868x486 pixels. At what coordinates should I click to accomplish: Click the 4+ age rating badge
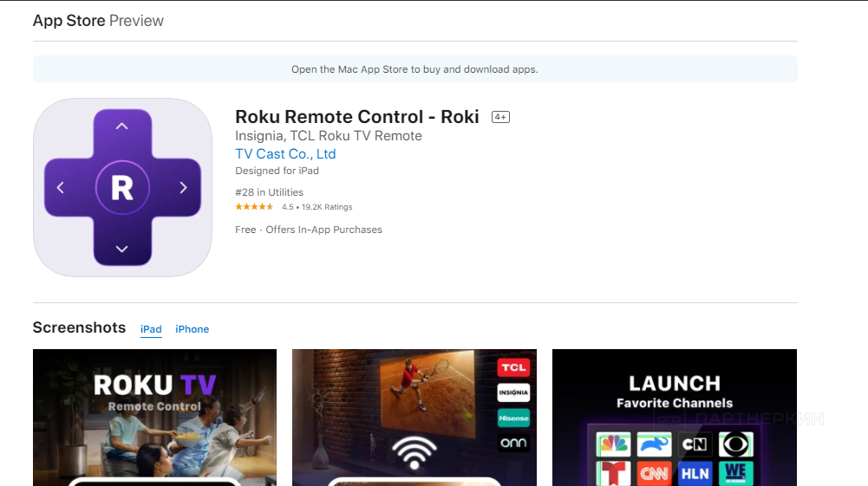(x=500, y=117)
